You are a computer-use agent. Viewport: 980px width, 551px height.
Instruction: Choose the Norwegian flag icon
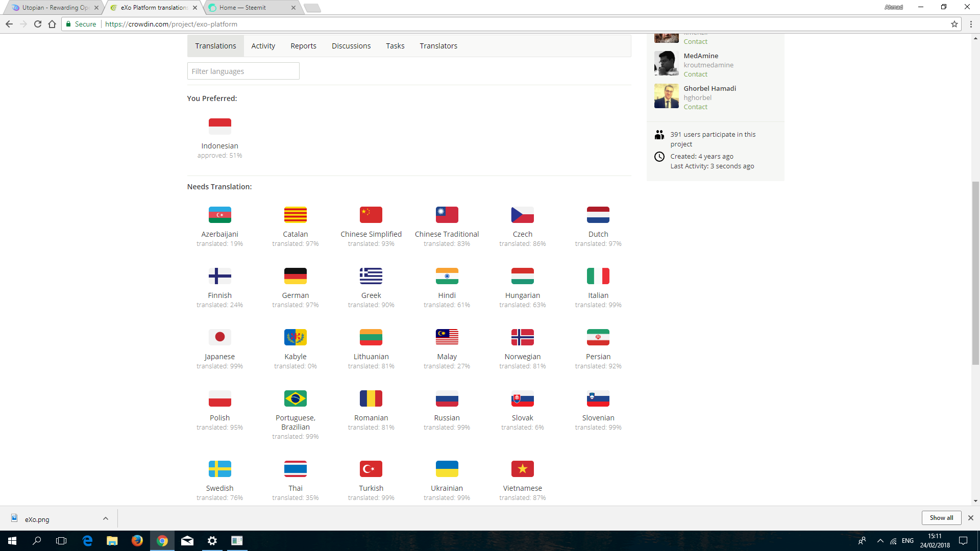[522, 337]
